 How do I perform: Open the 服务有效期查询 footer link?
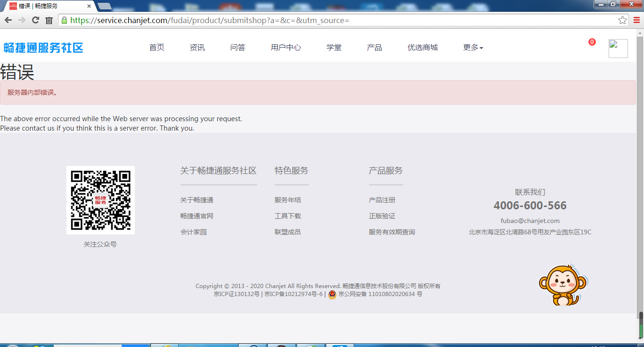392,232
